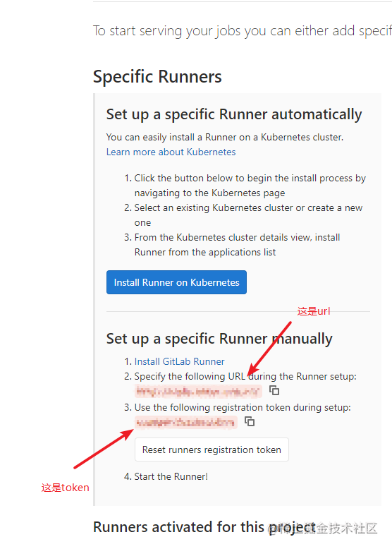This screenshot has height=549, width=392.
Task: Click 'Use the following registration token' text
Action: click(243, 408)
